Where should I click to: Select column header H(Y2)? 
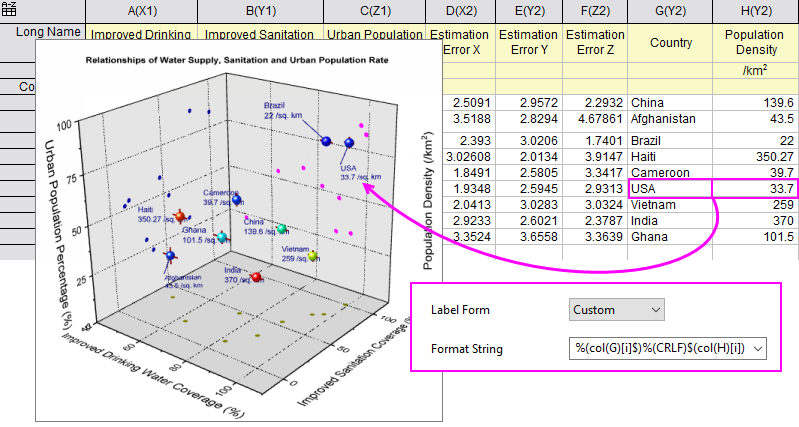coord(756,11)
